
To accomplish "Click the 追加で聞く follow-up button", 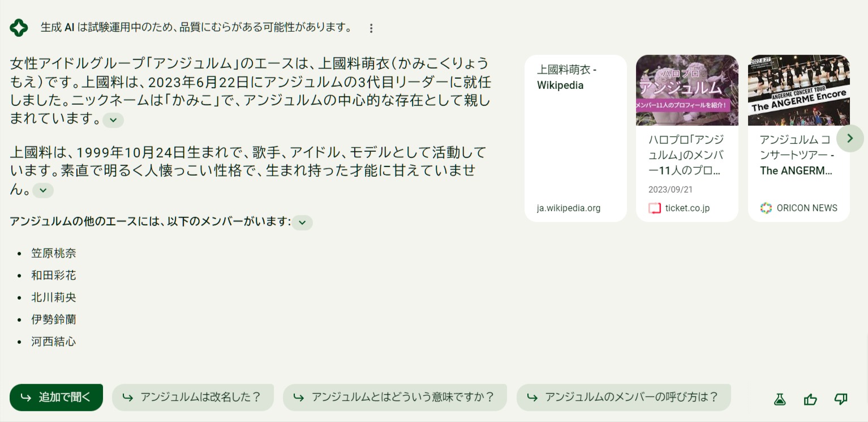I will 56,397.
